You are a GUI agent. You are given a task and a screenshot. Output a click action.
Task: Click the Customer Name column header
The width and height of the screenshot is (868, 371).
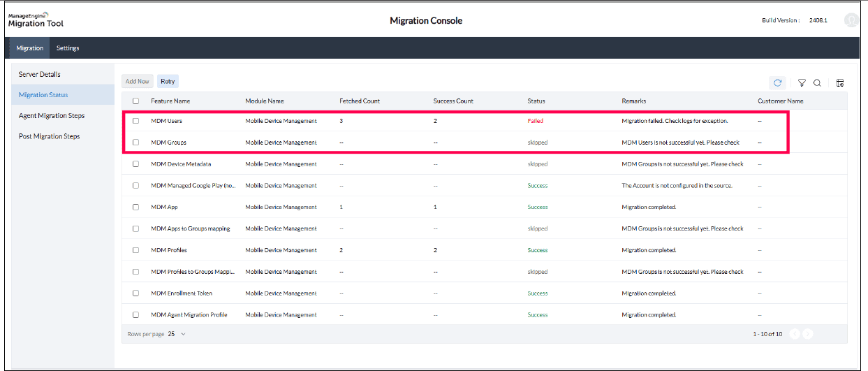[781, 101]
